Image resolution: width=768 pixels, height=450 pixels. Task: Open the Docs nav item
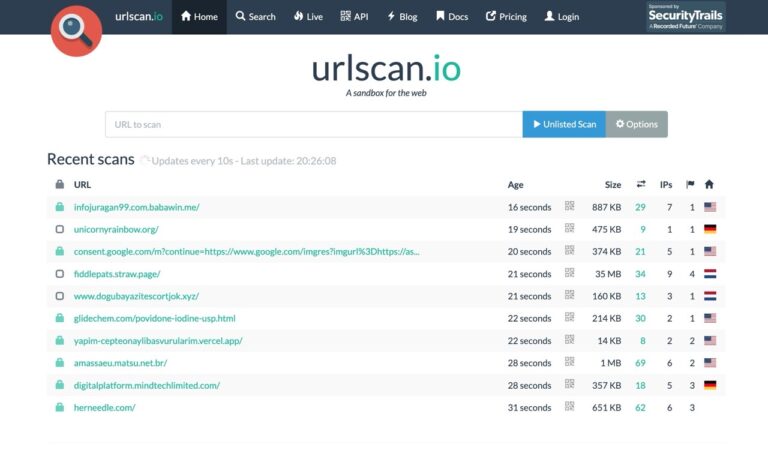point(452,17)
